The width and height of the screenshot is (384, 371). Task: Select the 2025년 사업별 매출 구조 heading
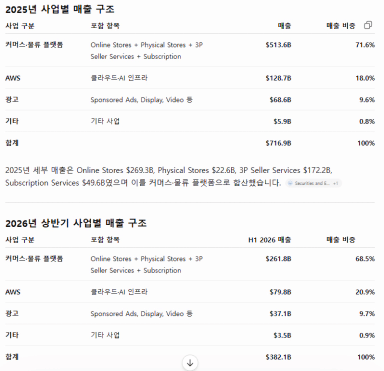[x=60, y=9]
